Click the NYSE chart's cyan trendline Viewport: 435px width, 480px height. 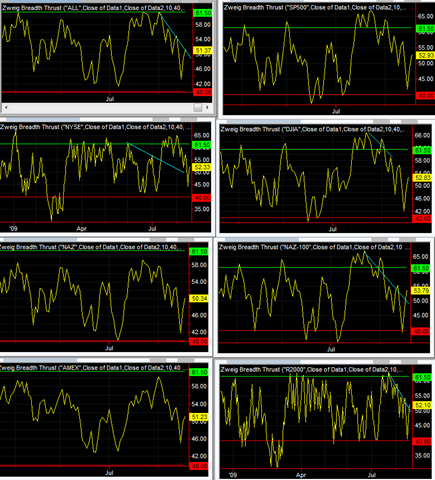click(x=156, y=158)
